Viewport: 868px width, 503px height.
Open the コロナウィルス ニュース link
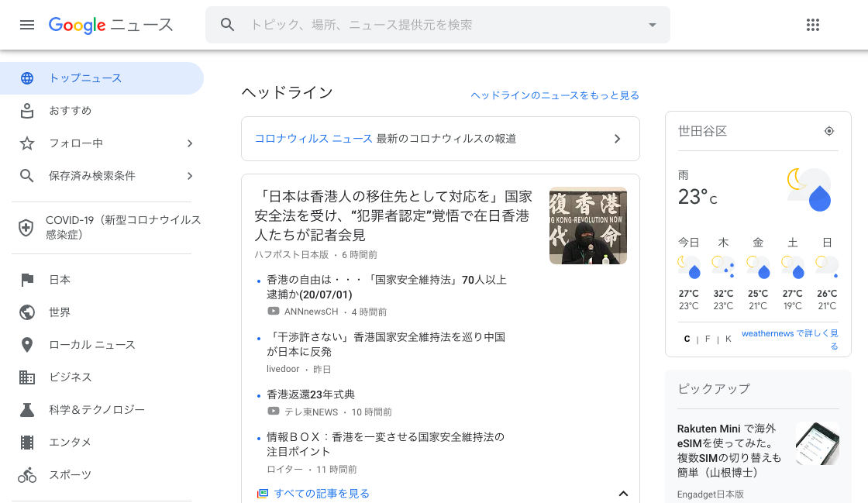point(313,138)
